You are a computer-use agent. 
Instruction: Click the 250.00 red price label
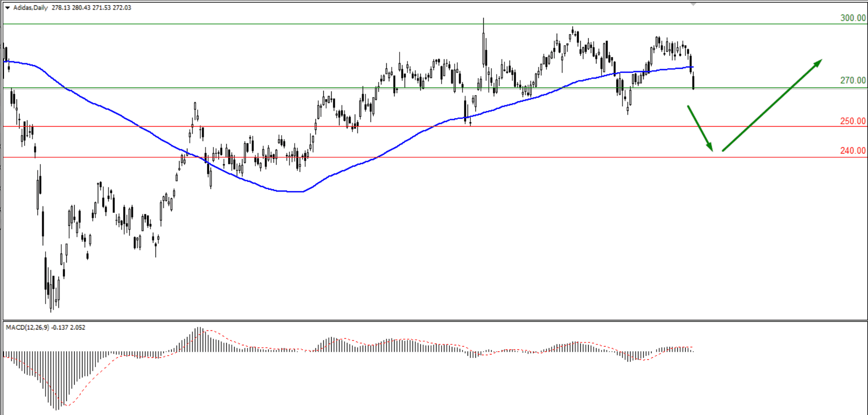coord(853,121)
